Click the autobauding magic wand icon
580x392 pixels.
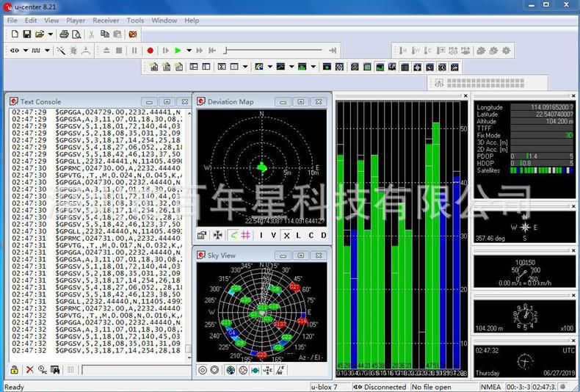(x=62, y=51)
